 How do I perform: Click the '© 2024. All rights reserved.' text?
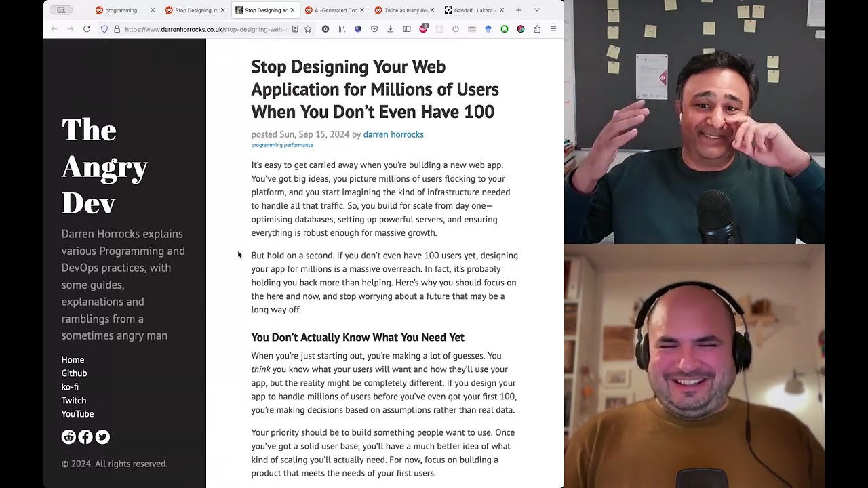(x=114, y=464)
